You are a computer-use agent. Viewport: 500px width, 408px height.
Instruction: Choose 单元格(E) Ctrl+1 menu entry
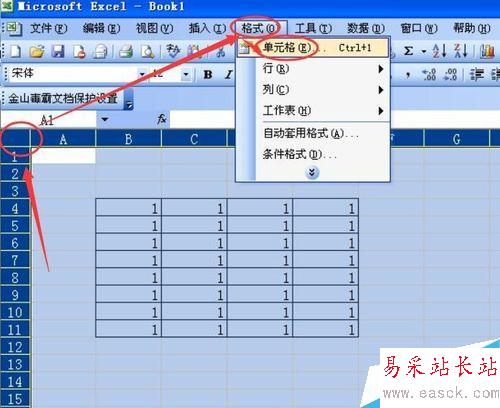point(313,48)
